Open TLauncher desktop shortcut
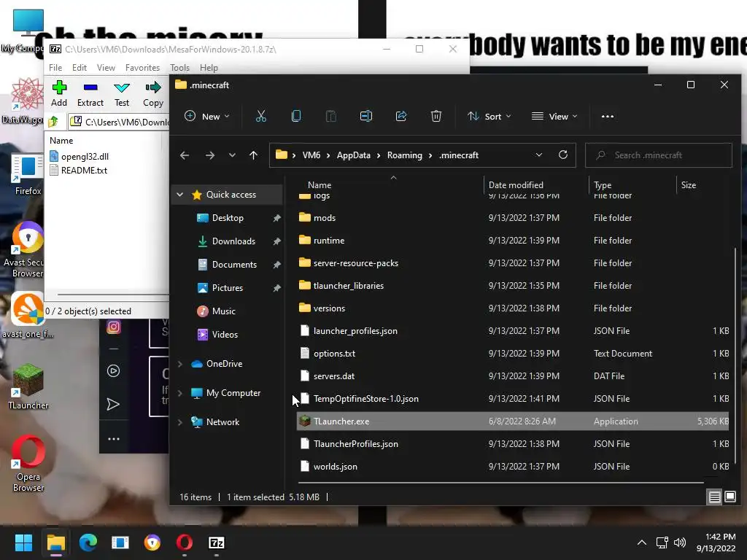 coord(28,386)
